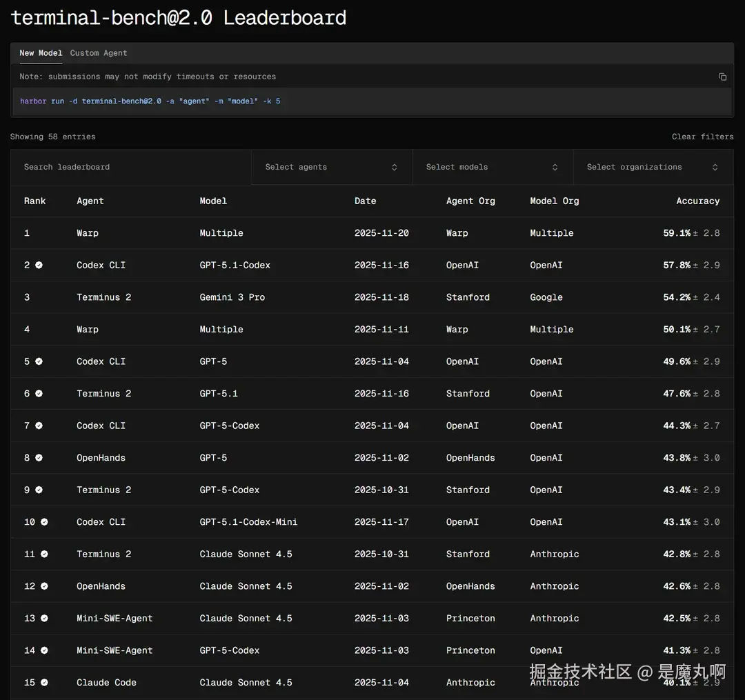Switch to the Custom Agent tab
745x700 pixels.
coord(99,53)
